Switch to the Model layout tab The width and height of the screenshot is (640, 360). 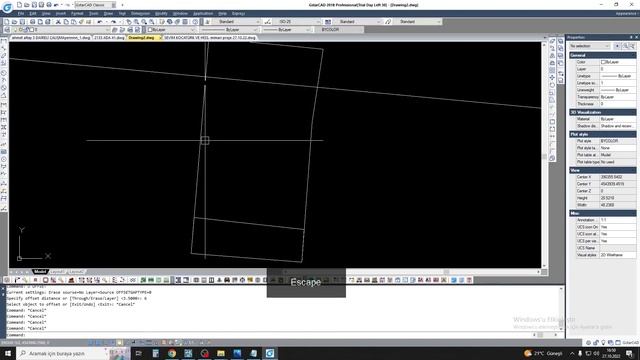tap(40, 272)
